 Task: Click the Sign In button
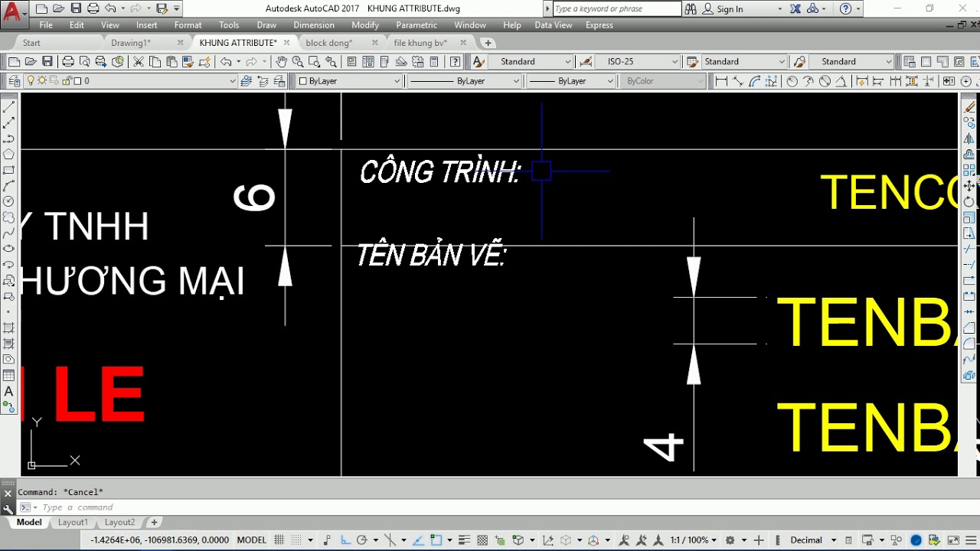(x=730, y=8)
